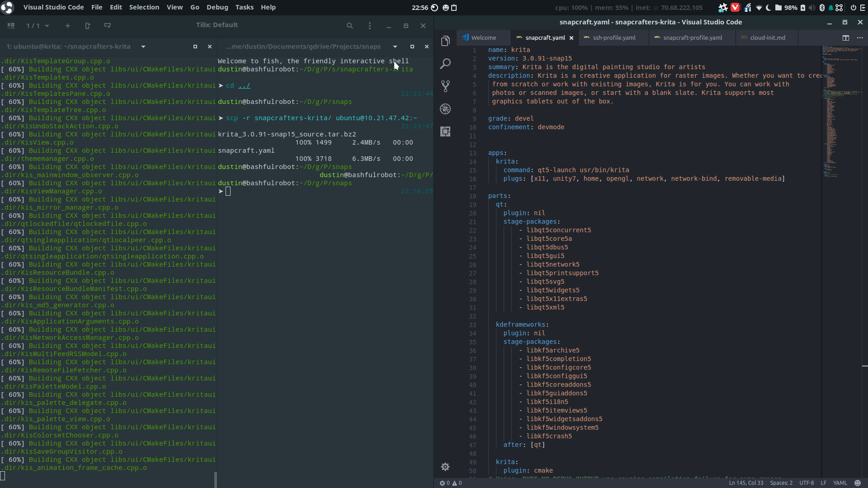The image size is (868, 488).
Task: Close the ubuntu@krita terminal pane
Action: tap(210, 47)
